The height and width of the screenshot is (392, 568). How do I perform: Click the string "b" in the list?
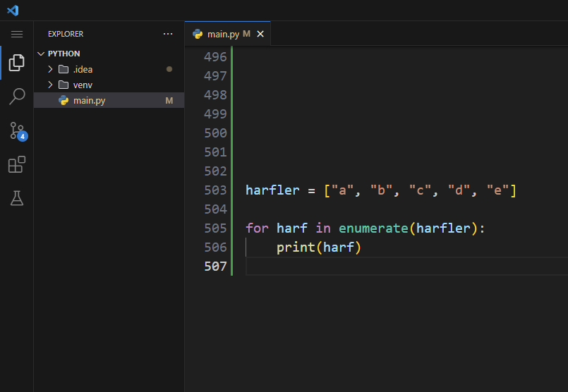381,190
